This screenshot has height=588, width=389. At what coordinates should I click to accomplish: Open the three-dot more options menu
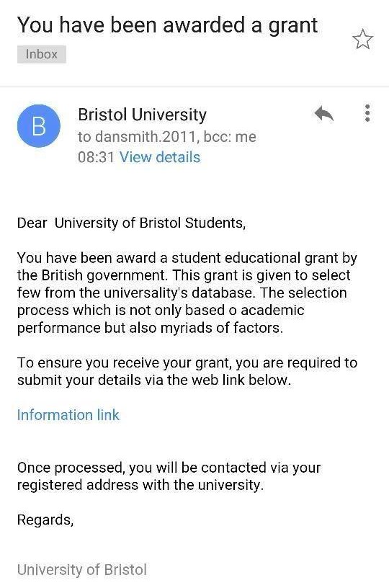367,113
